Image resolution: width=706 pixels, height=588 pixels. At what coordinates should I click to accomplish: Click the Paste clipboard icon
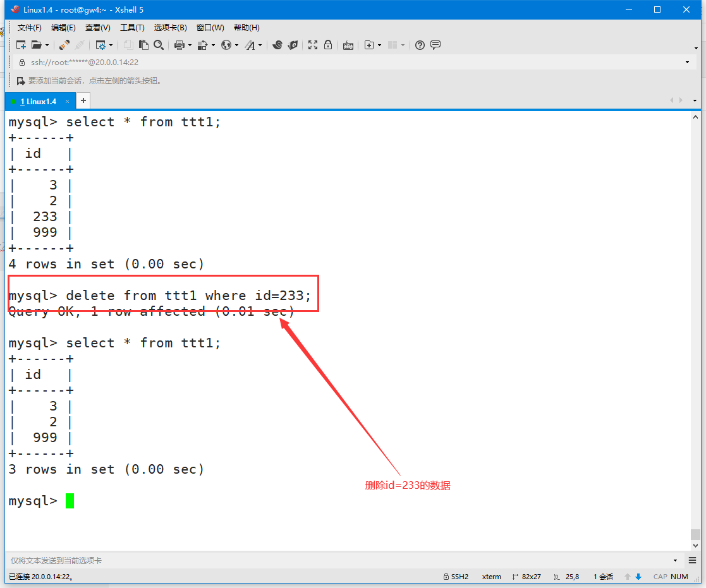pos(143,45)
